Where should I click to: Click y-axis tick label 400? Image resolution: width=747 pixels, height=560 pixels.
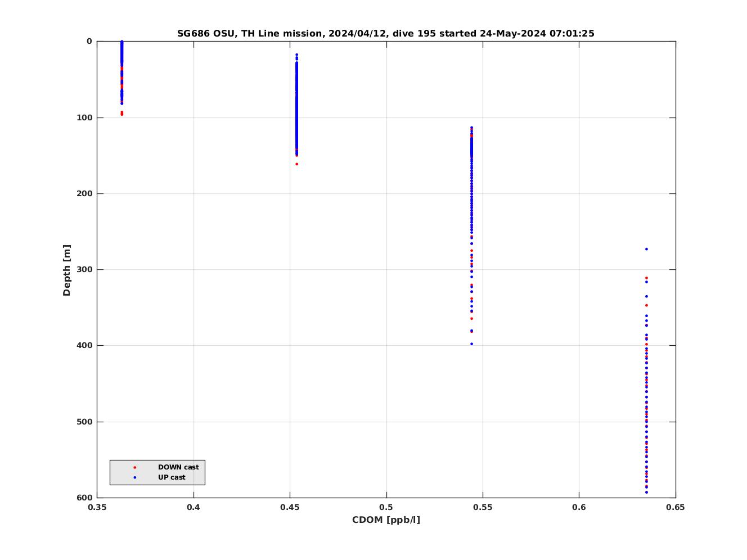(x=85, y=345)
